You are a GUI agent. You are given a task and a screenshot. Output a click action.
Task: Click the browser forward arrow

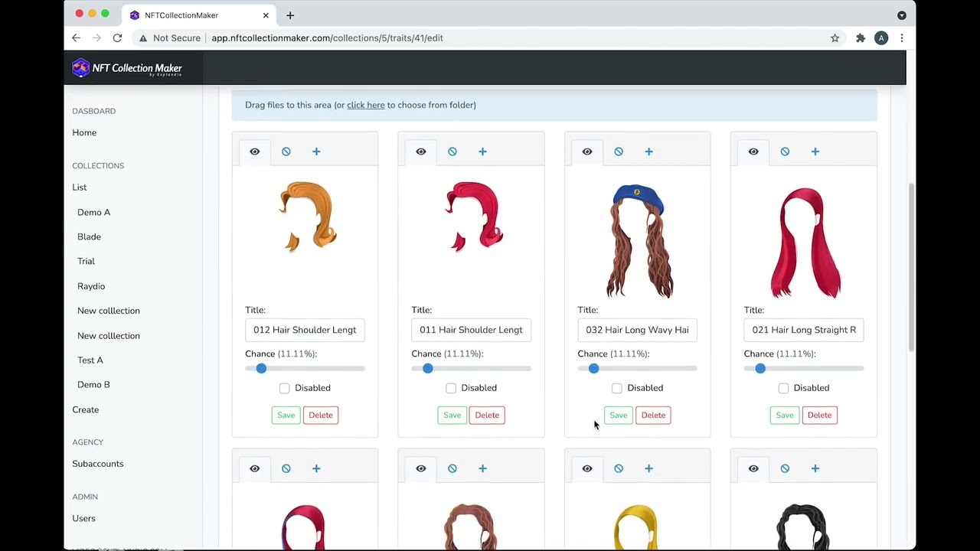pyautogui.click(x=96, y=37)
